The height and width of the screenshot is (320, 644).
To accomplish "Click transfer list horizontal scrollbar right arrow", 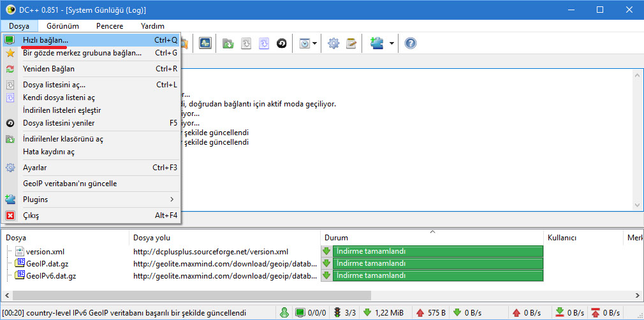I will [638, 295].
